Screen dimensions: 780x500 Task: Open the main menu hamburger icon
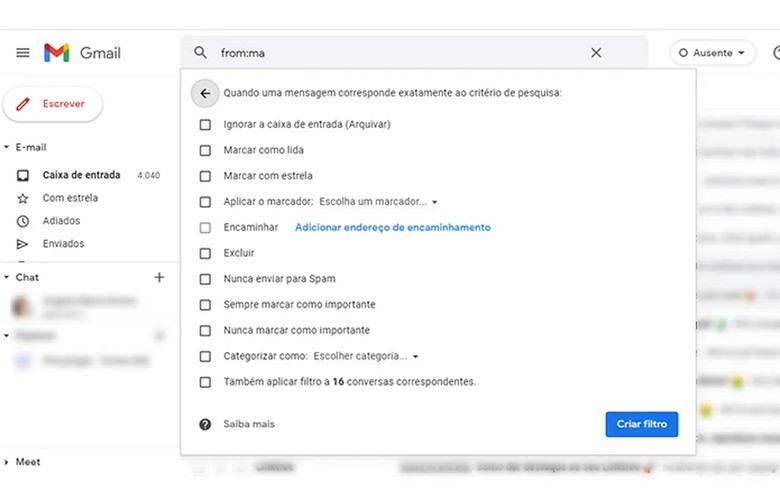(23, 53)
